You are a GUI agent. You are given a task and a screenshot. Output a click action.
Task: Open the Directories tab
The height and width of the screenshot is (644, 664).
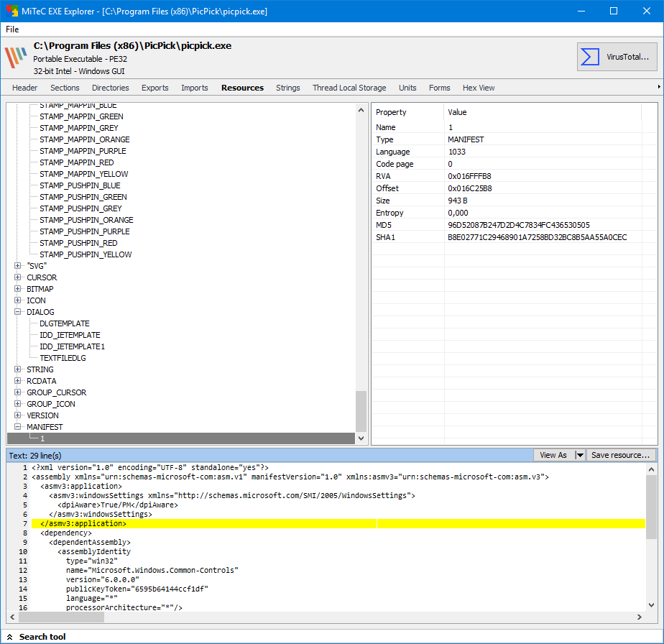111,88
